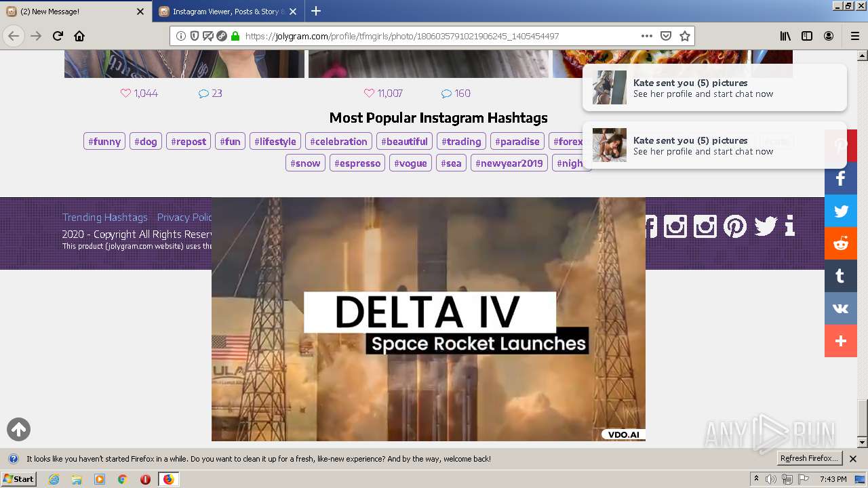Share page via Facebook sidebar button
Screen dimensions: 868x488
[841, 178]
